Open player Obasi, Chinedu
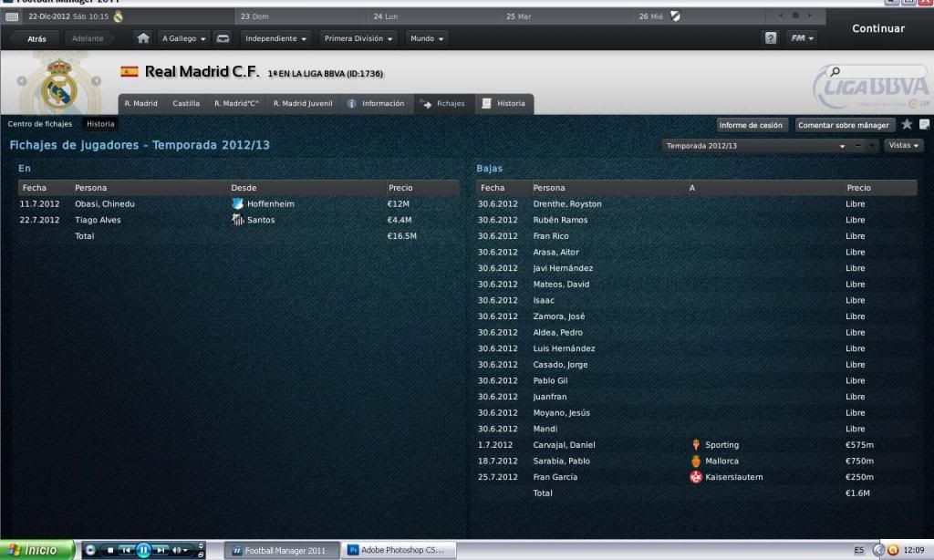Image resolution: width=934 pixels, height=560 pixels. pyautogui.click(x=105, y=203)
